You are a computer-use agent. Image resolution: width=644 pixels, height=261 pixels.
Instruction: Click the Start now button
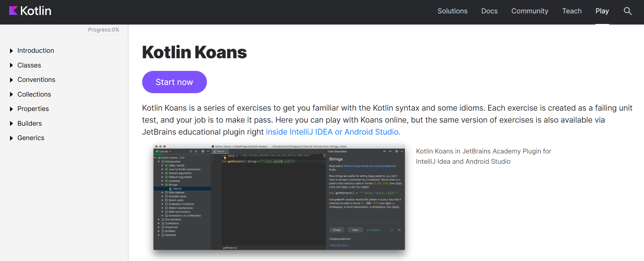coord(174,82)
